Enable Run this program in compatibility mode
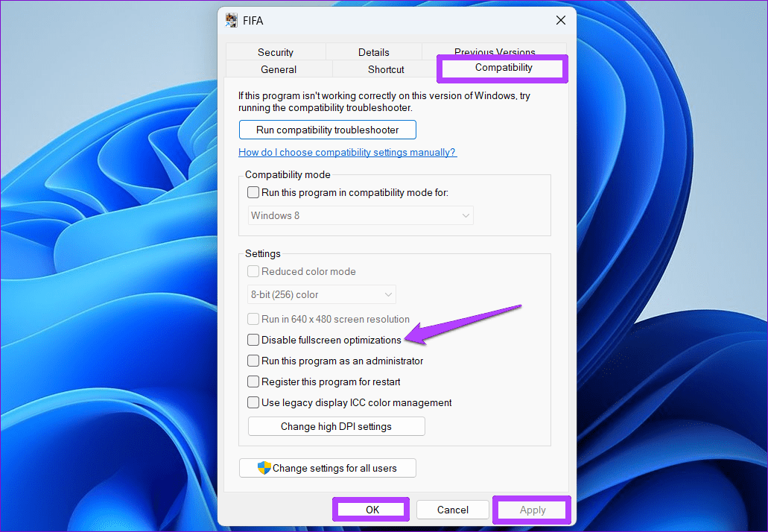This screenshot has height=532, width=768. [253, 191]
